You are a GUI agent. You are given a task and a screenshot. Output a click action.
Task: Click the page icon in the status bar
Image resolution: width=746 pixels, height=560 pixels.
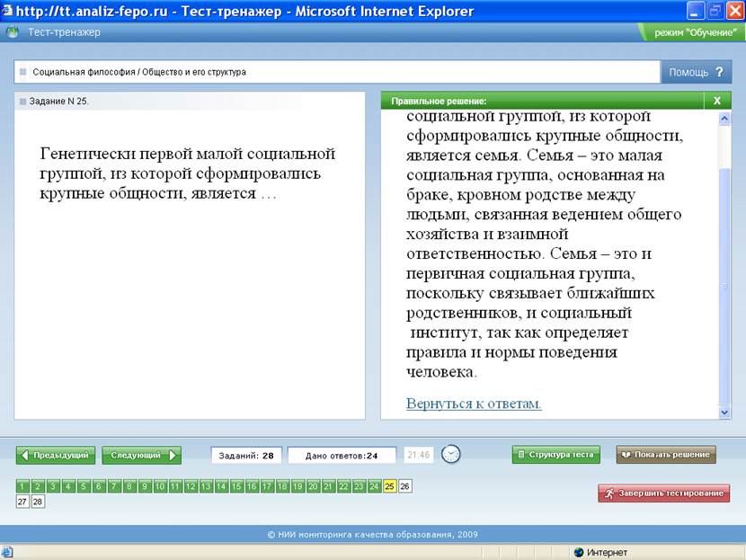click(7, 553)
